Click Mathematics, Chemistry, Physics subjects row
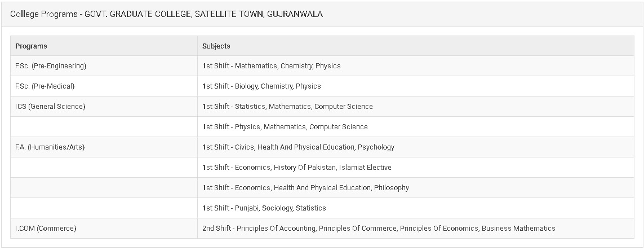This screenshot has height=250, width=644. [272, 66]
